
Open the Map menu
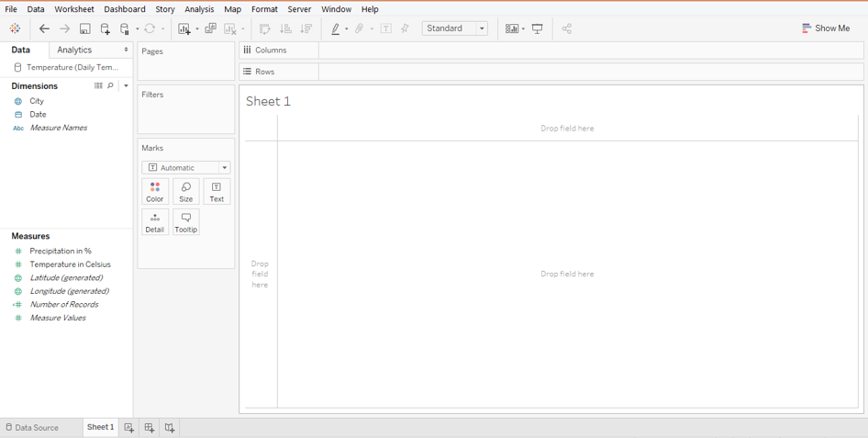[x=232, y=9]
